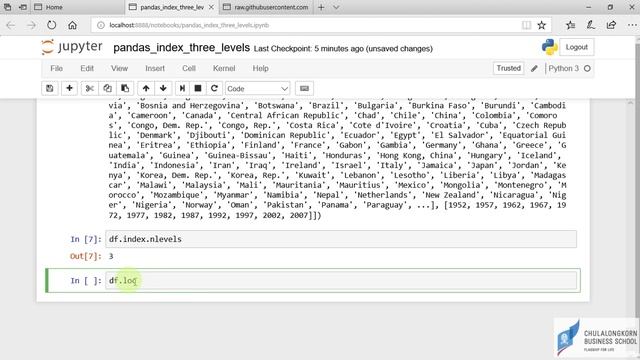The image size is (640, 360).
Task: Open the cell type Code dropdown
Action: (258, 89)
